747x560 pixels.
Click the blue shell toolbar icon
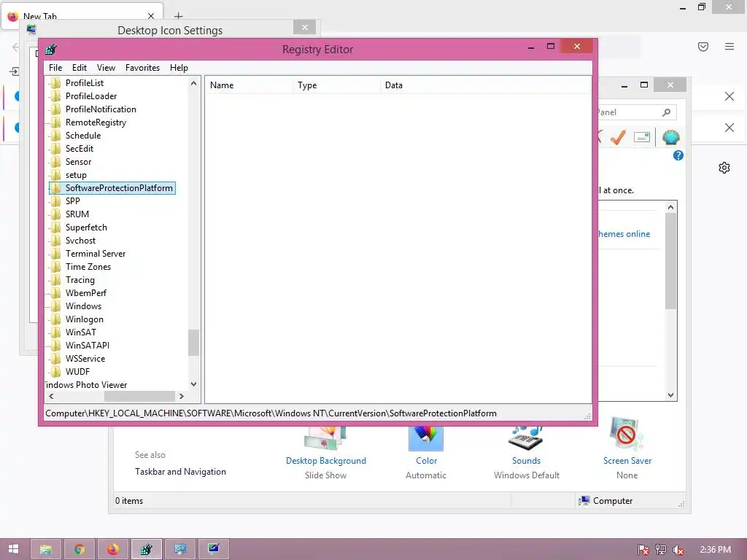(671, 137)
